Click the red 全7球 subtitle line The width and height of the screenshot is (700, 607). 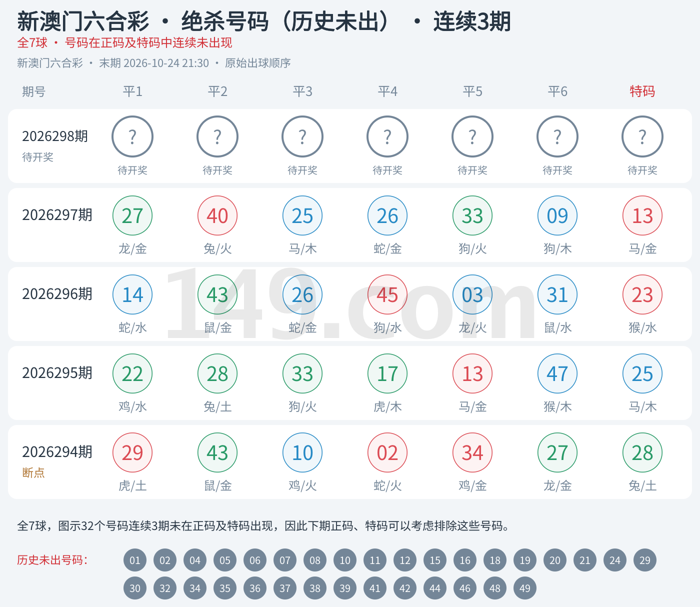pos(124,43)
